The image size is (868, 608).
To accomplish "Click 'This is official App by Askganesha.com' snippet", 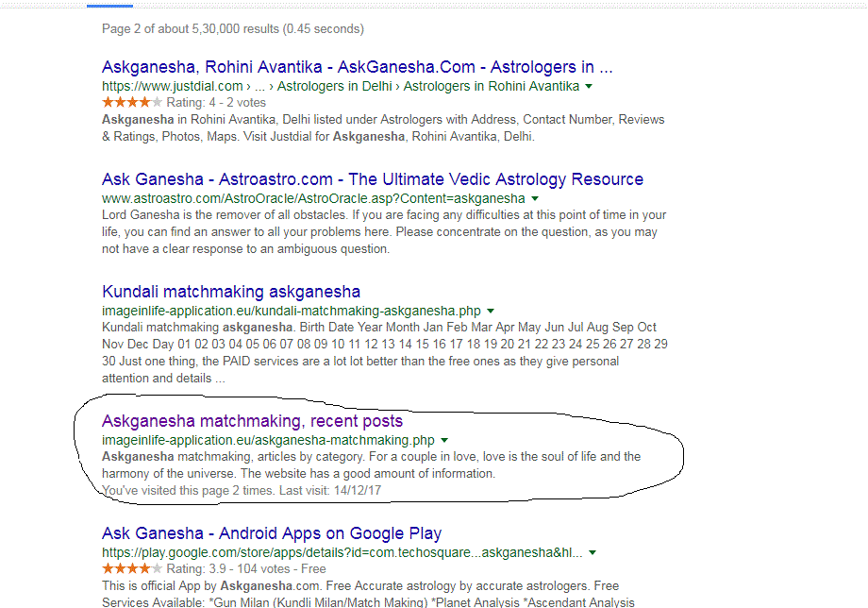I will 368,594.
